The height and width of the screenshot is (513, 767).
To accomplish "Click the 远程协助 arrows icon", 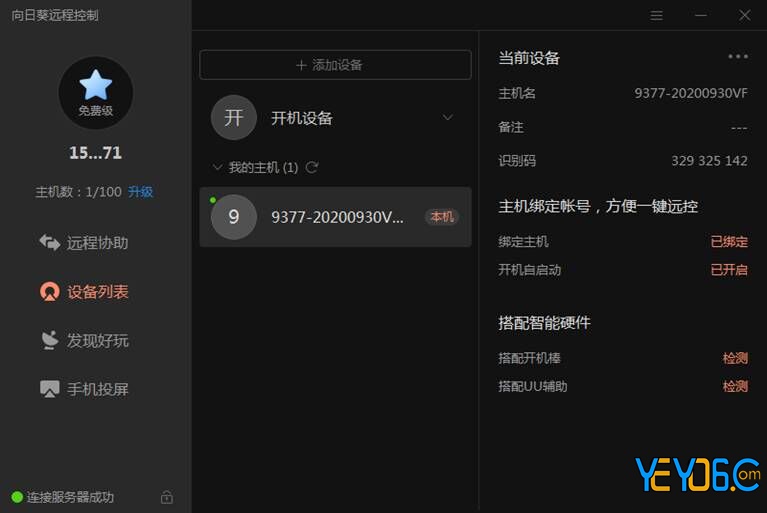I will point(49,242).
